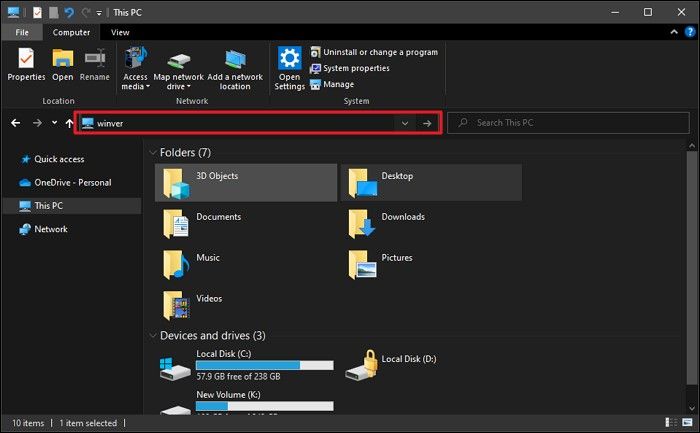This screenshot has height=433, width=700.
Task: Collapse the Folders (7) group
Action: 153,153
